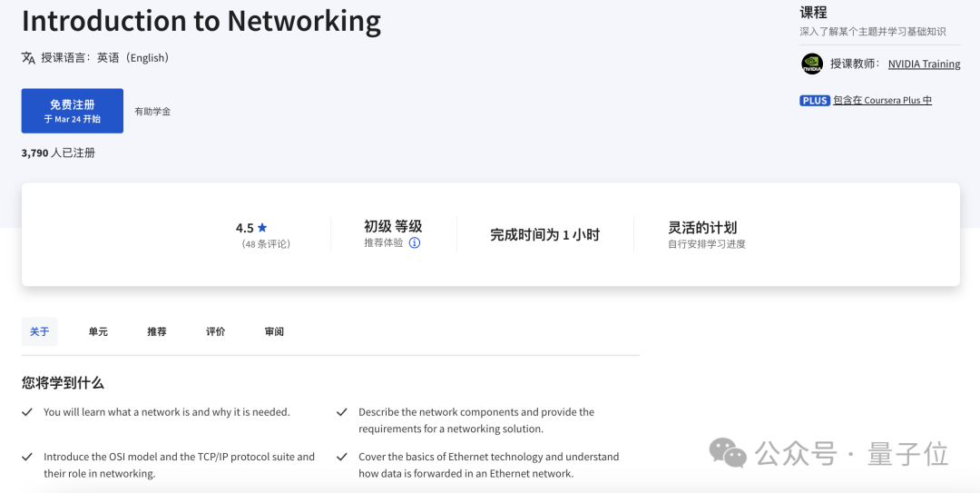The width and height of the screenshot is (980, 493).
Task: Click the language translation icon
Action: 29,58
